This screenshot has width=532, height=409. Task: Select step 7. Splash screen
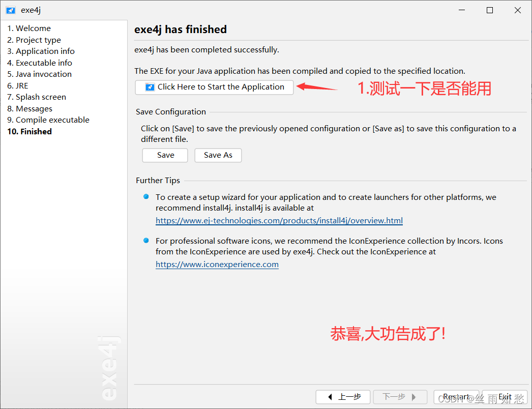pos(37,97)
